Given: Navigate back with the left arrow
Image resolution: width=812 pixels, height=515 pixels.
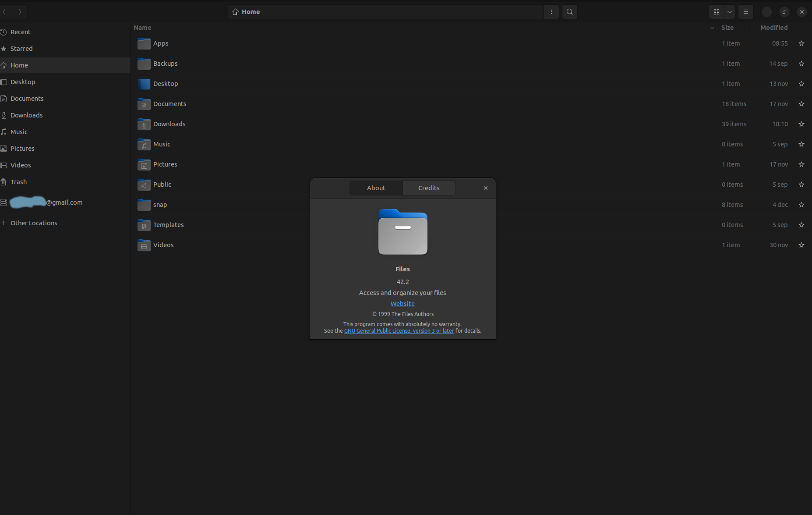Looking at the screenshot, I should click(x=5, y=12).
